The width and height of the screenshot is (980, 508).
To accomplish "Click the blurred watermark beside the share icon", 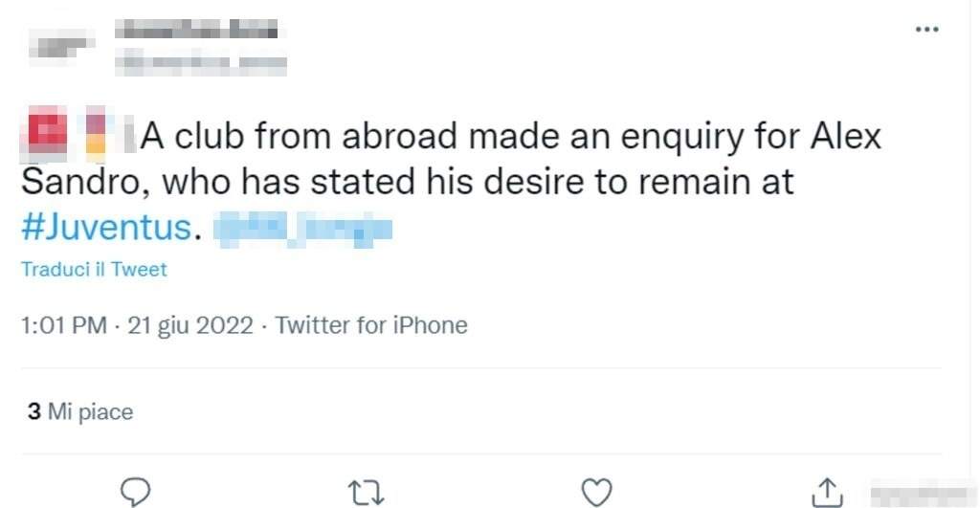I will pos(924,494).
